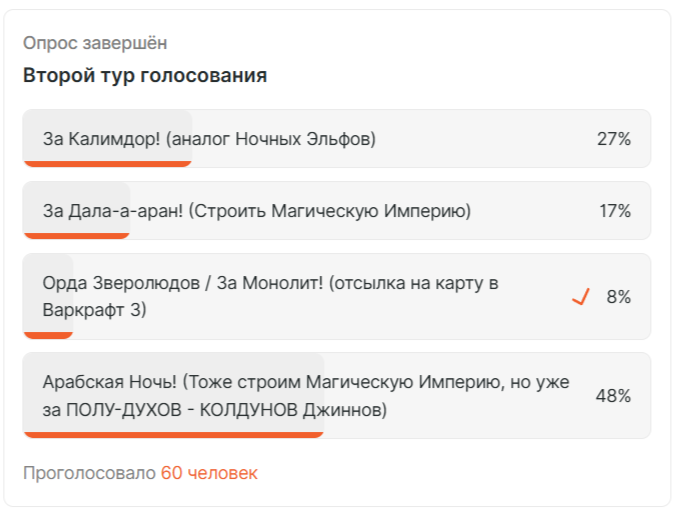
Task: Click the '(аналог Ночных Эльфов)' text
Action: (271, 139)
